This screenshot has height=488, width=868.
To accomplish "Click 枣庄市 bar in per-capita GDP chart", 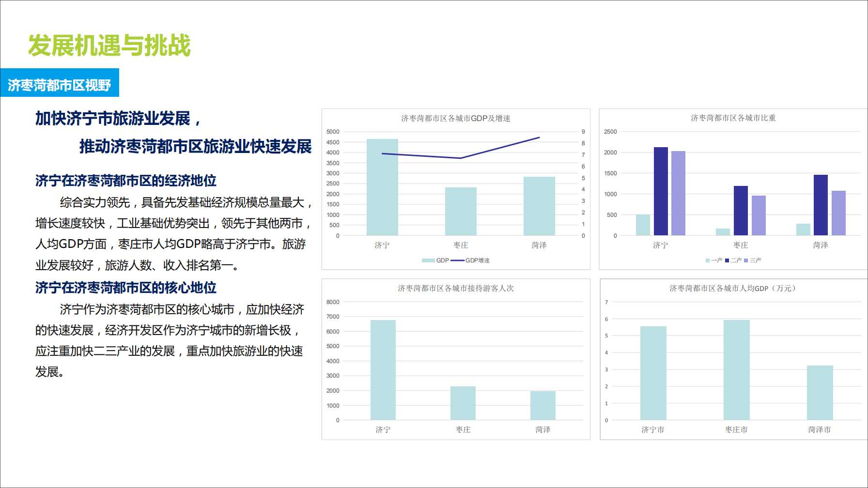I will pyautogui.click(x=736, y=370).
